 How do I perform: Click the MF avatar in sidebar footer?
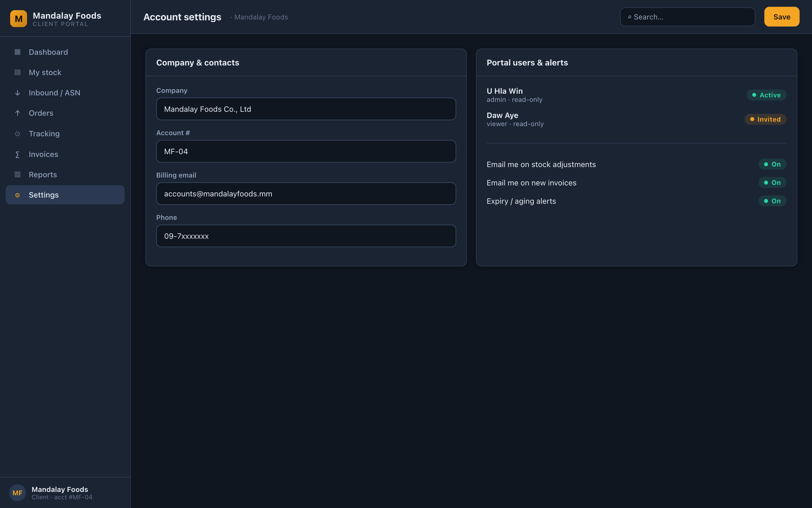17,492
